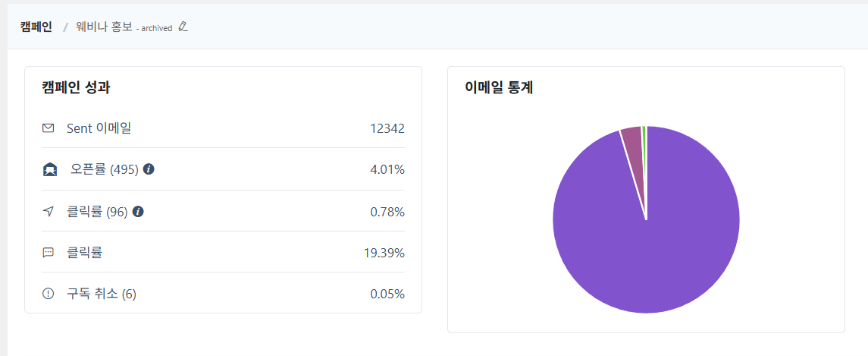Click the 캠페인 성과 card heading

(76, 87)
